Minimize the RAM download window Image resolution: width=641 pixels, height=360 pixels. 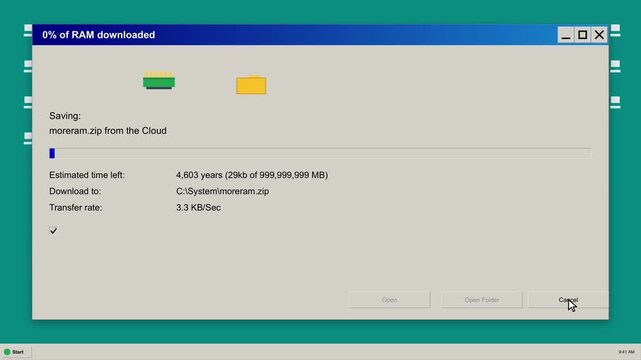tap(566, 35)
